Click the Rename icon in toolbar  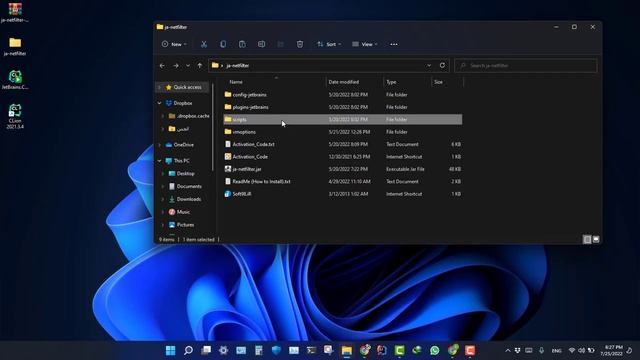(261, 44)
